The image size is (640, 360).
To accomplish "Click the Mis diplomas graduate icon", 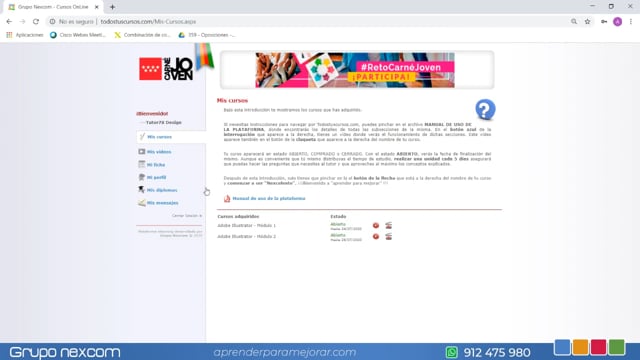I will tap(142, 190).
